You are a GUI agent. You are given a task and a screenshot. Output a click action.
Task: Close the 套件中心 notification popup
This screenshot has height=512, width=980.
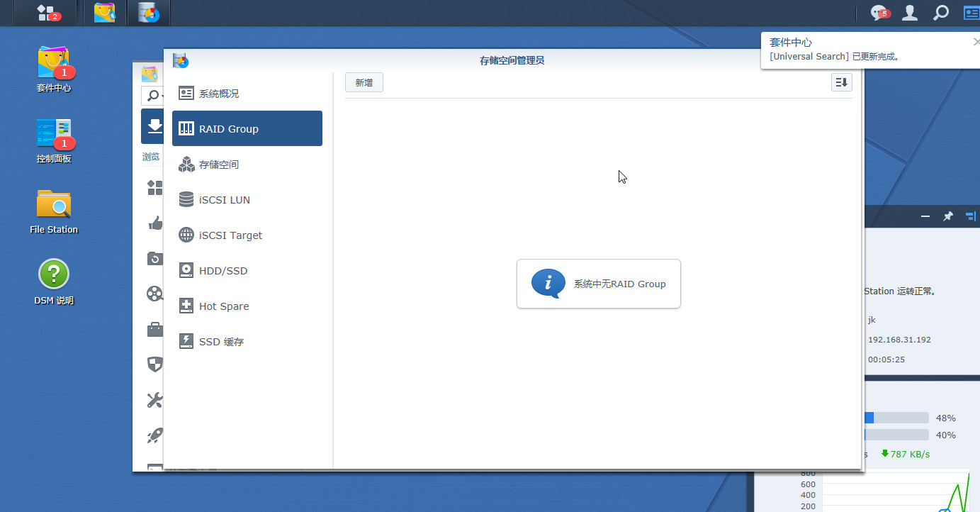976,42
